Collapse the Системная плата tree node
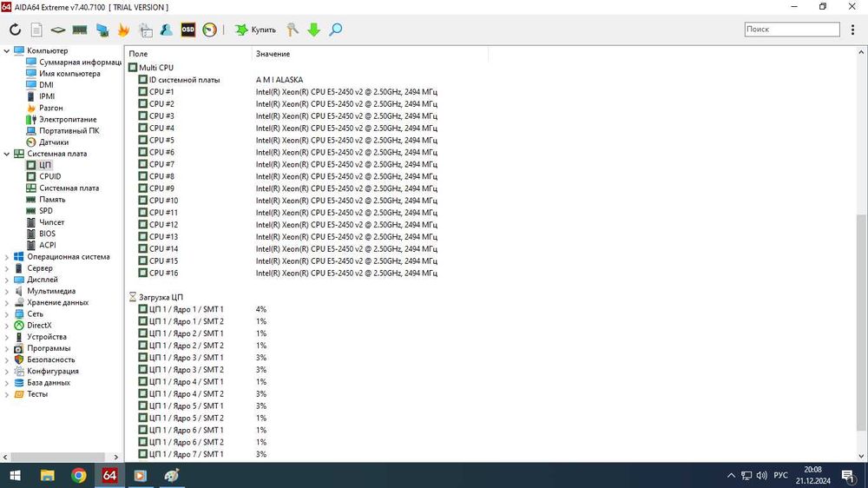 [7, 154]
